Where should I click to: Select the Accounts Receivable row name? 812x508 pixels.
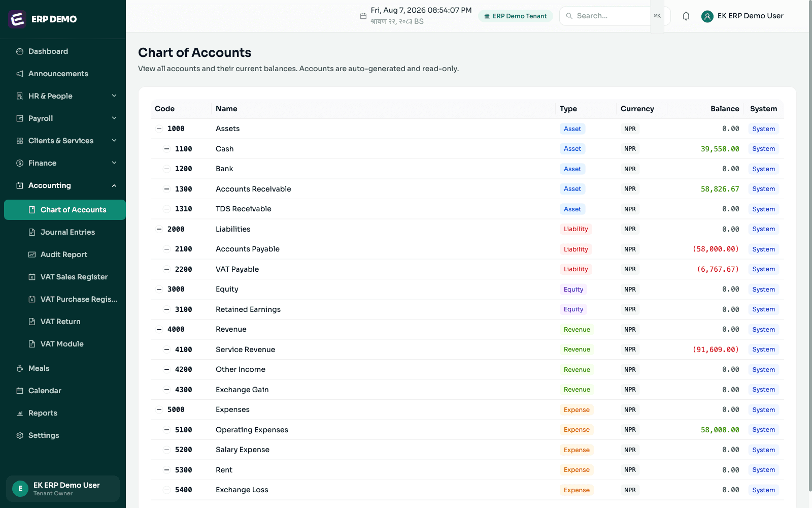pos(253,189)
